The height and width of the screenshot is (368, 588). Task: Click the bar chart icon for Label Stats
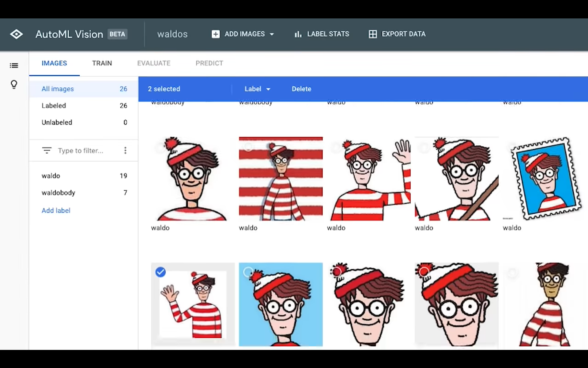[x=298, y=34]
